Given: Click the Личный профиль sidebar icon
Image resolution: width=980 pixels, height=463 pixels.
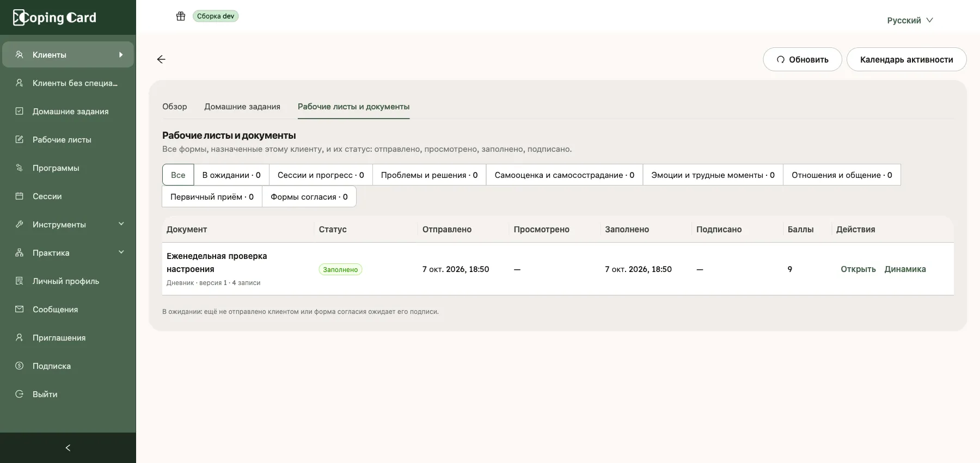Looking at the screenshot, I should pyautogui.click(x=20, y=281).
